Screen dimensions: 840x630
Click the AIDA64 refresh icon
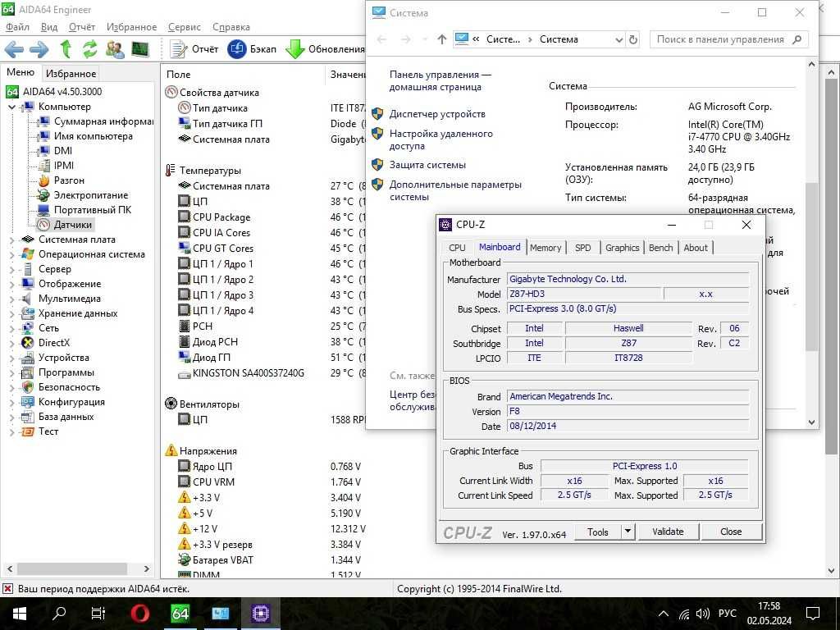pyautogui.click(x=89, y=48)
